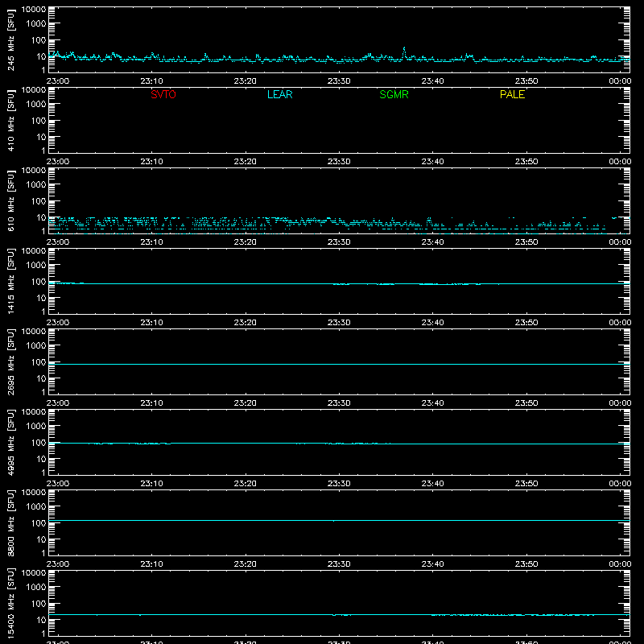Click 23:30 time label below 1415 MHz plot
The height and width of the screenshot is (644, 644).
339,323
